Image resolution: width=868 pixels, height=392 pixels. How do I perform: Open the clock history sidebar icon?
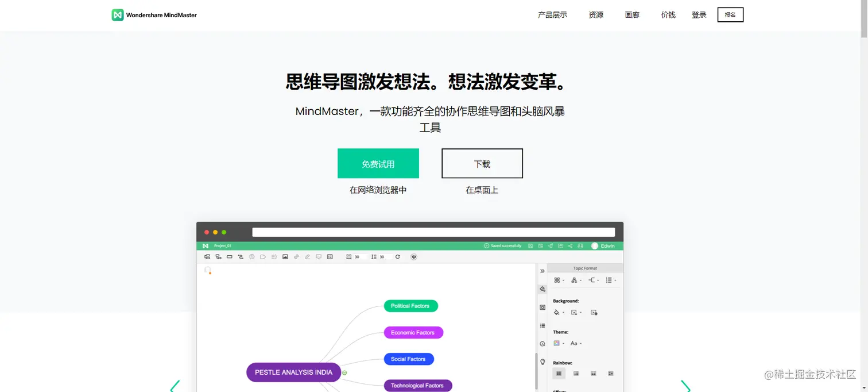(x=542, y=344)
